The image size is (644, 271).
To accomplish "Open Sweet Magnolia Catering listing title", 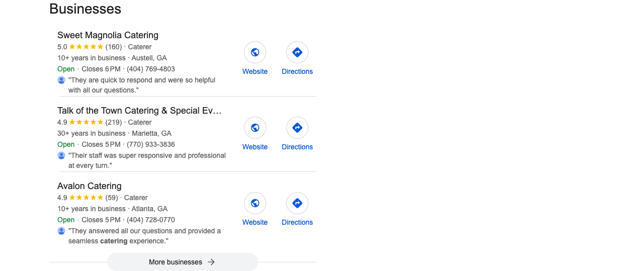I will (x=108, y=35).
